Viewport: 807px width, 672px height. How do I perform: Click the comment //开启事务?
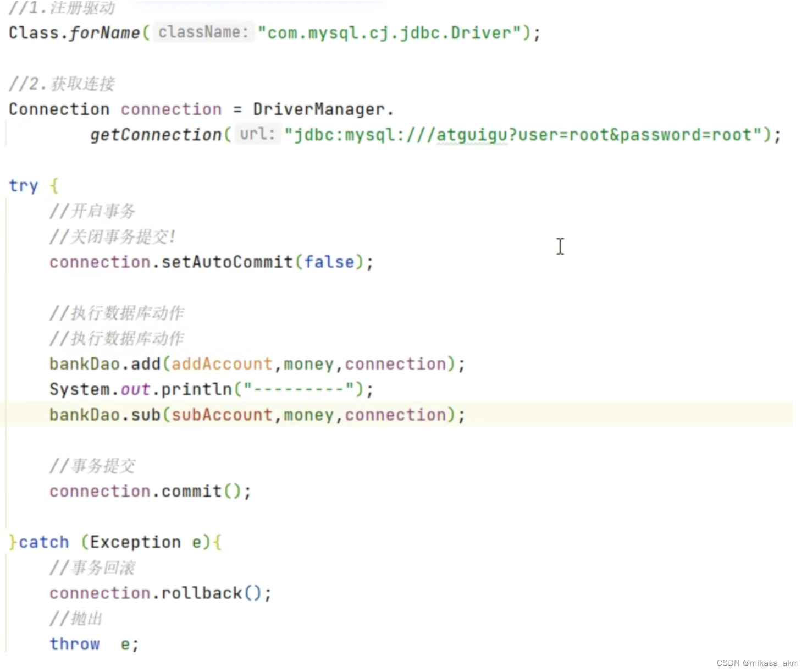point(92,211)
